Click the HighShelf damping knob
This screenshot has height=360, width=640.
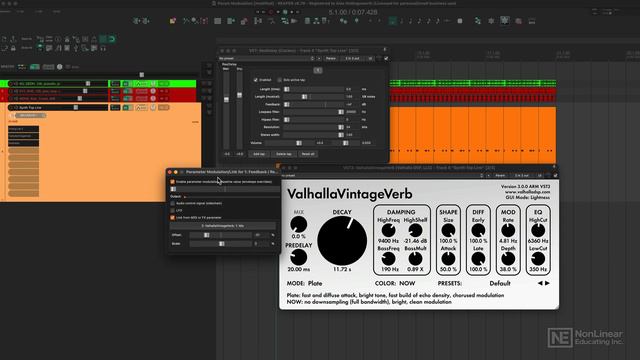(x=415, y=230)
